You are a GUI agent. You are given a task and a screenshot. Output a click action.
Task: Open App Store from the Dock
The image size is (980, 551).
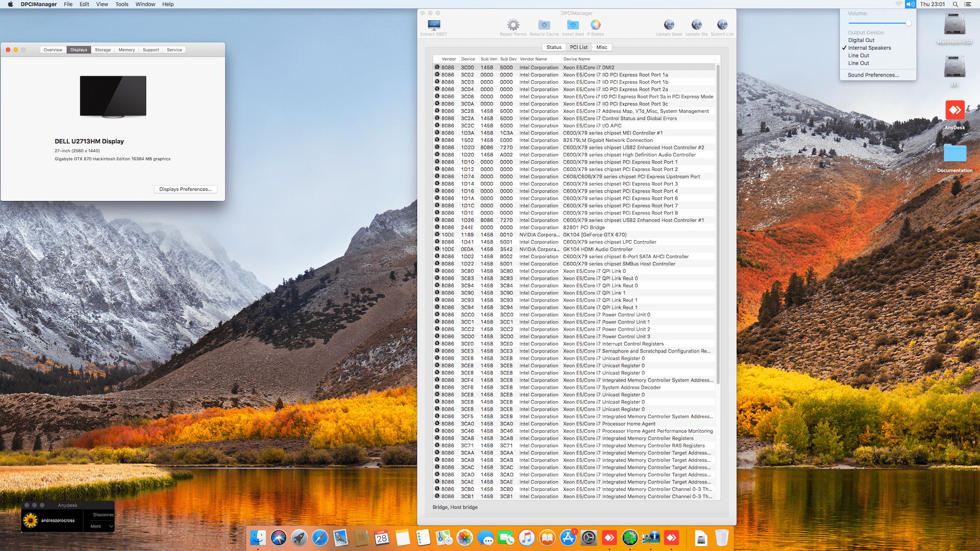(568, 537)
